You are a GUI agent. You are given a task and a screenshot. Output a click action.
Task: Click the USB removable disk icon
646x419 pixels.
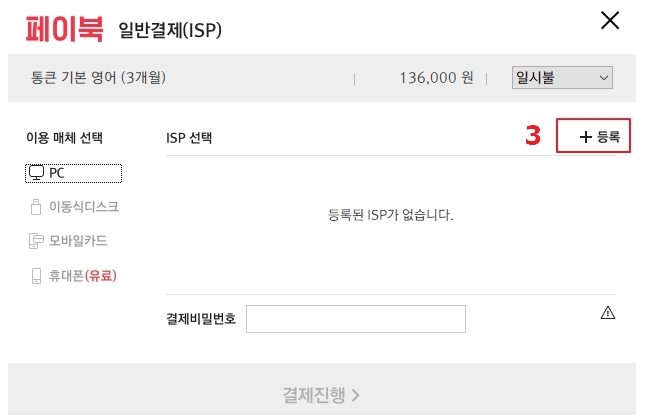36,207
